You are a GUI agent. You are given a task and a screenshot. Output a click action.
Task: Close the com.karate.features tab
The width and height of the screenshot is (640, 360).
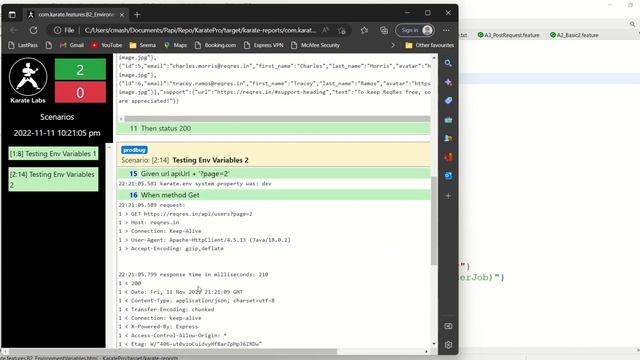(x=122, y=15)
